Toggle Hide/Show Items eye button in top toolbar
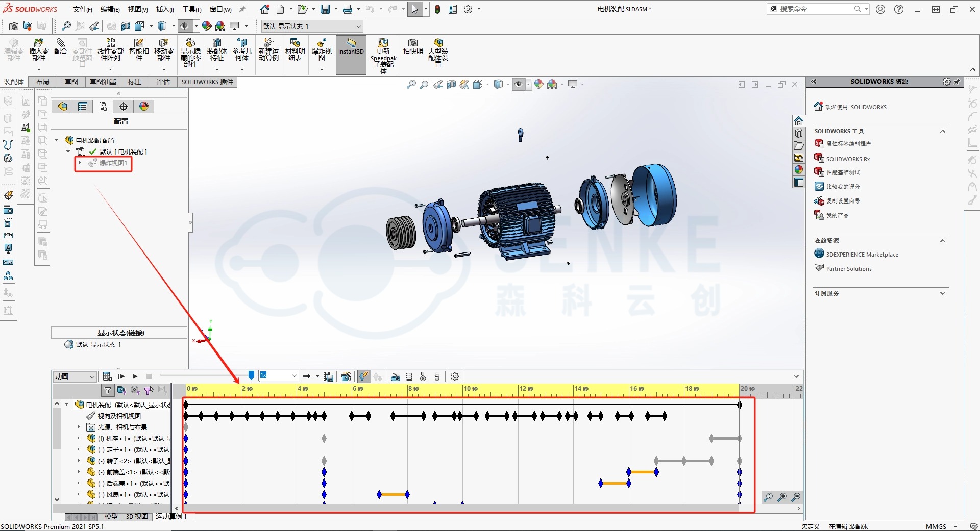 tap(185, 26)
